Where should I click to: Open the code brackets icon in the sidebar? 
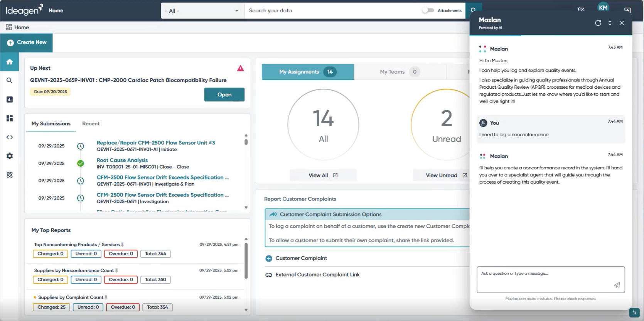10,137
